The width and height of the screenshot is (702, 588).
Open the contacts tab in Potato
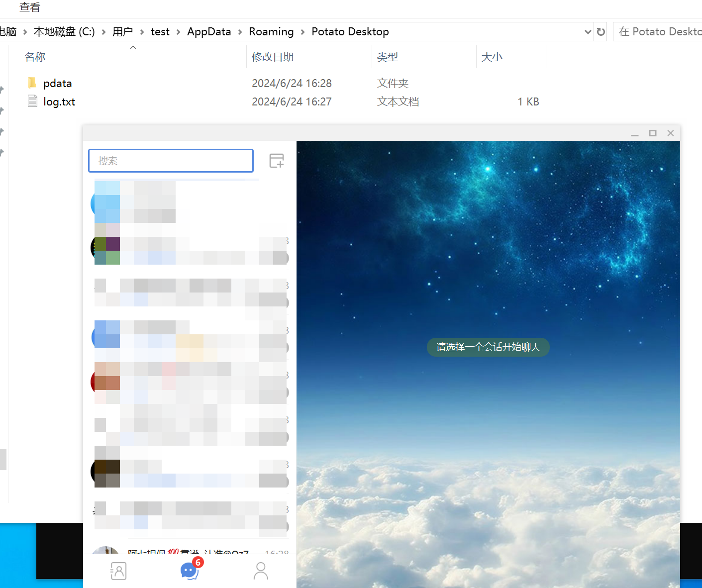118,571
